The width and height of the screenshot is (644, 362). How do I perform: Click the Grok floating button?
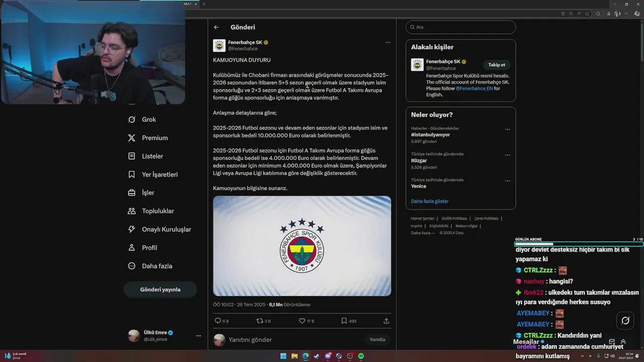[x=625, y=320]
